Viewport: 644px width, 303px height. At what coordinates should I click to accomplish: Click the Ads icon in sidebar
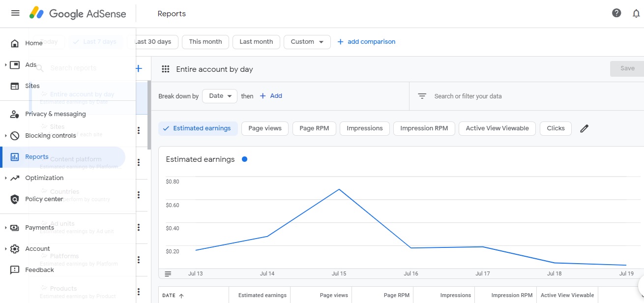point(15,65)
